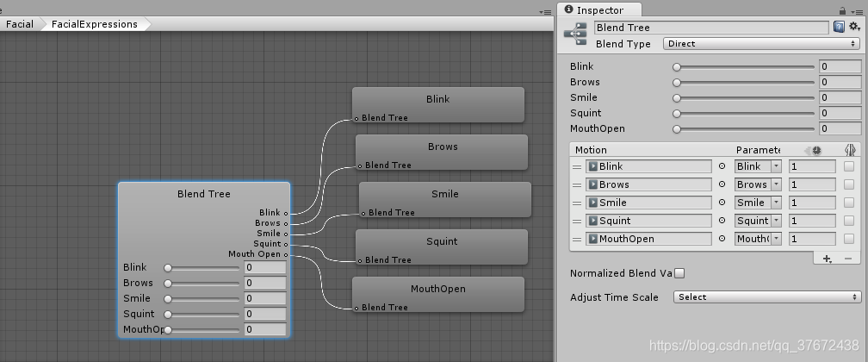Grab the reorder handle of Squint row
868x362 pixels.
coord(577,221)
